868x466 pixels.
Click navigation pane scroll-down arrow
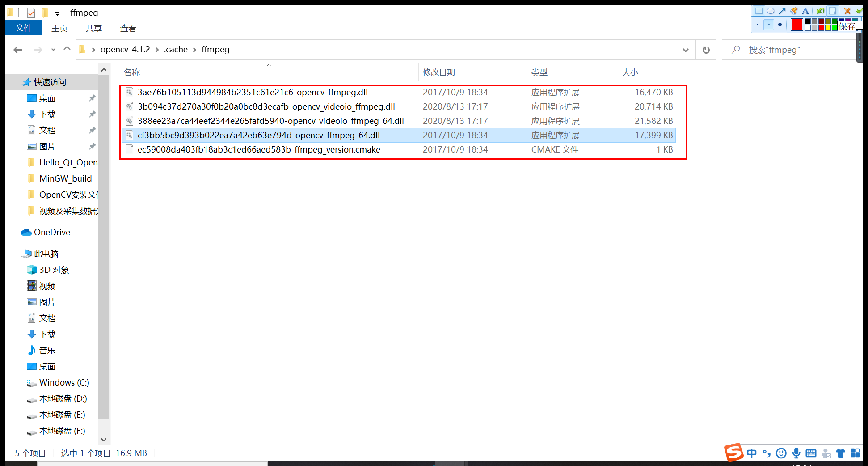point(104,440)
